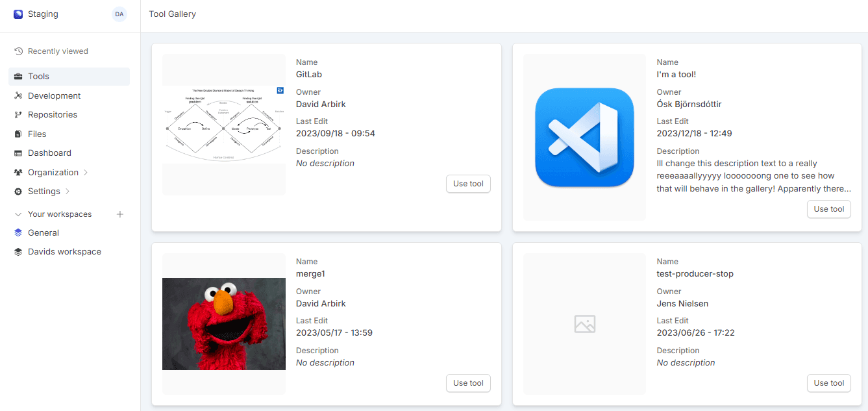Viewport: 868px width, 411px height.
Task: Collapse the Your workspaces section
Action: click(18, 214)
